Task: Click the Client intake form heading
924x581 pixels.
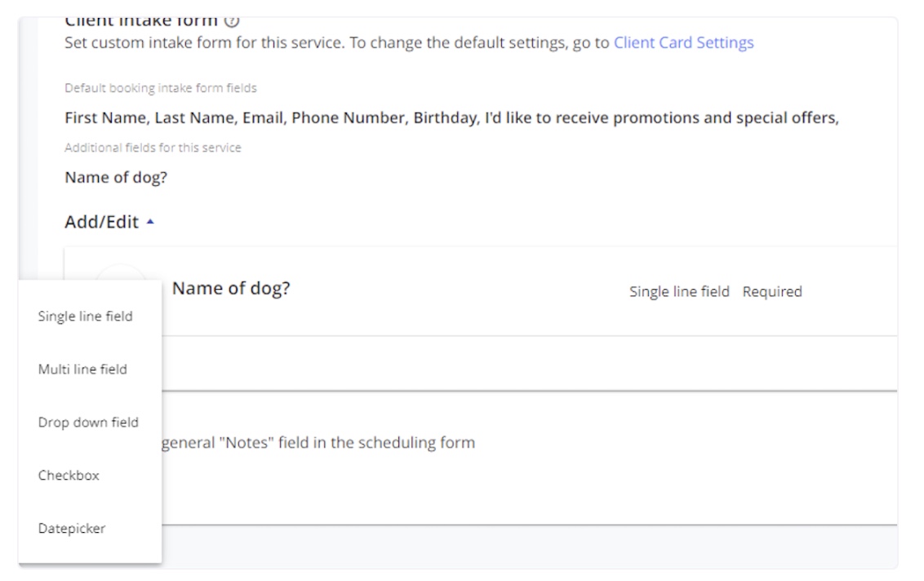Action: click(x=141, y=20)
